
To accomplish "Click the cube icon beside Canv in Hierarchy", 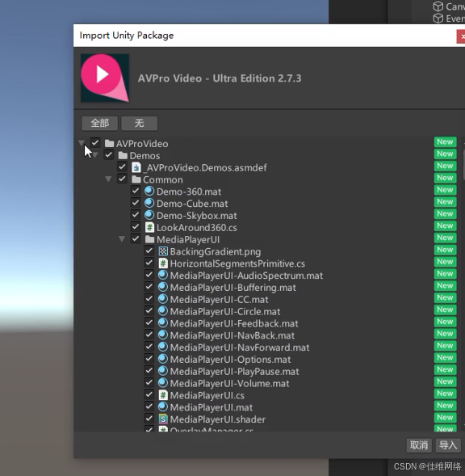I will [438, 6].
